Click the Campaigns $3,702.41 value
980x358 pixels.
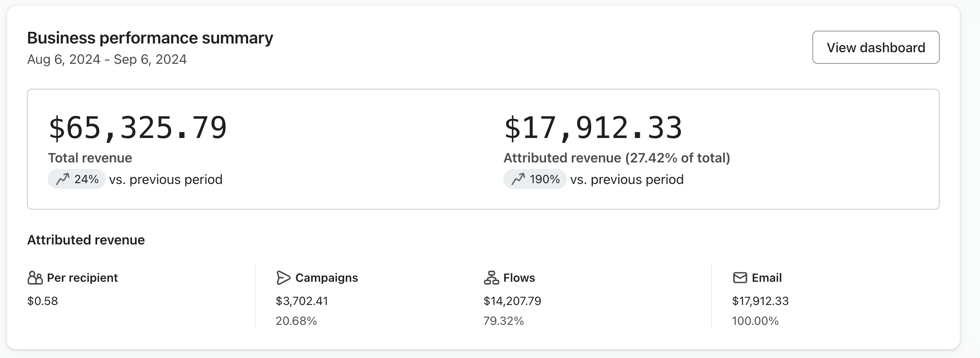click(302, 301)
